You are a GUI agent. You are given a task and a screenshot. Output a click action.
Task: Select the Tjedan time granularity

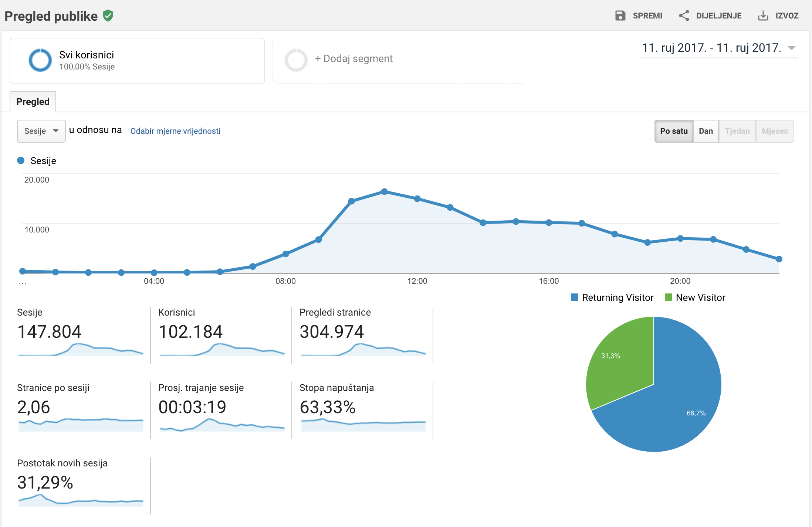(x=737, y=131)
